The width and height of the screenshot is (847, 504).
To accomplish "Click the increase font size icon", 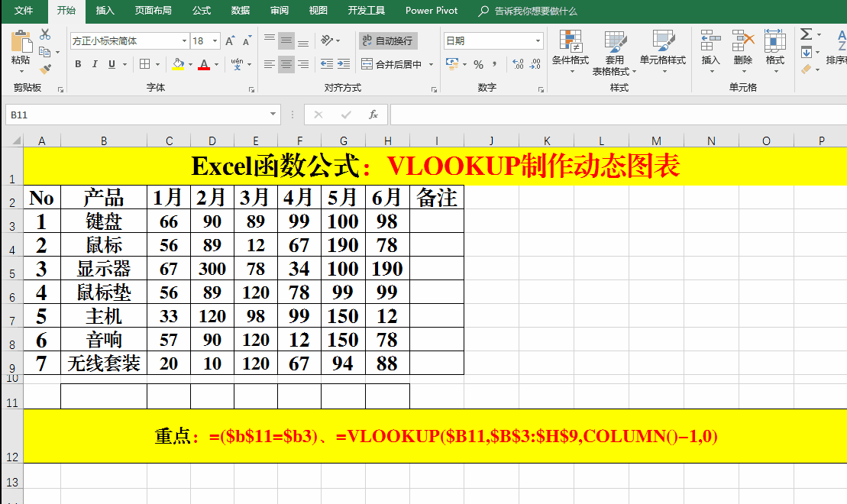I will click(229, 41).
